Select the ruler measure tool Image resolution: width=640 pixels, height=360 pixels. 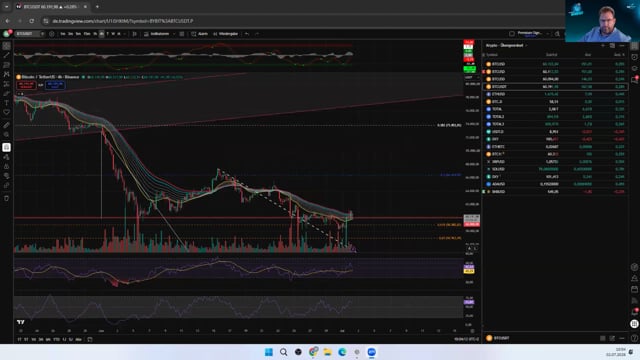point(7,125)
